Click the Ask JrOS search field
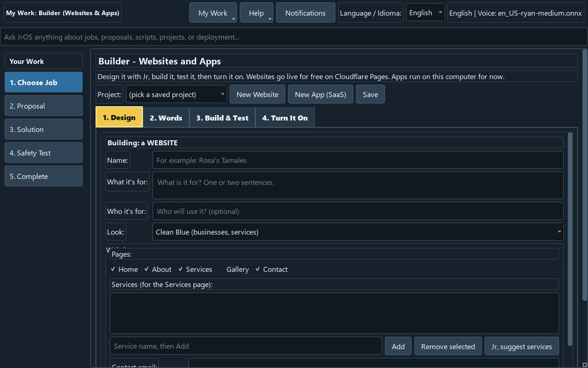Viewport: 588px width, 368px height. click(x=294, y=37)
